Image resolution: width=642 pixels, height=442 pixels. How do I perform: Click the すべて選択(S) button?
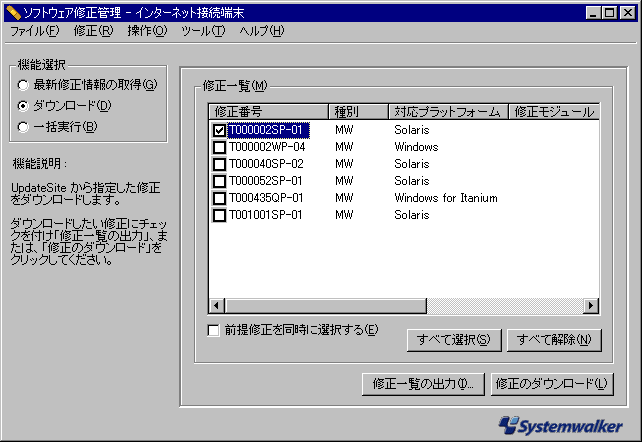pos(454,340)
